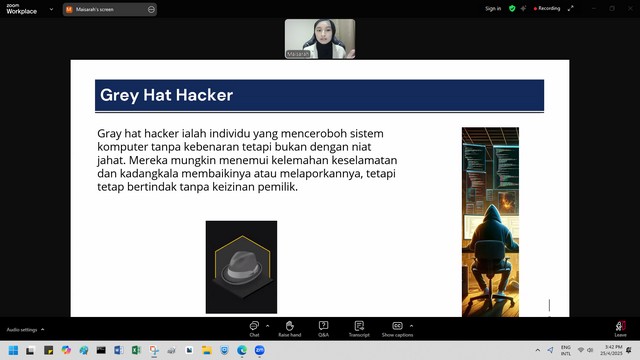
Task: Toggle Show captions
Action: (397, 329)
